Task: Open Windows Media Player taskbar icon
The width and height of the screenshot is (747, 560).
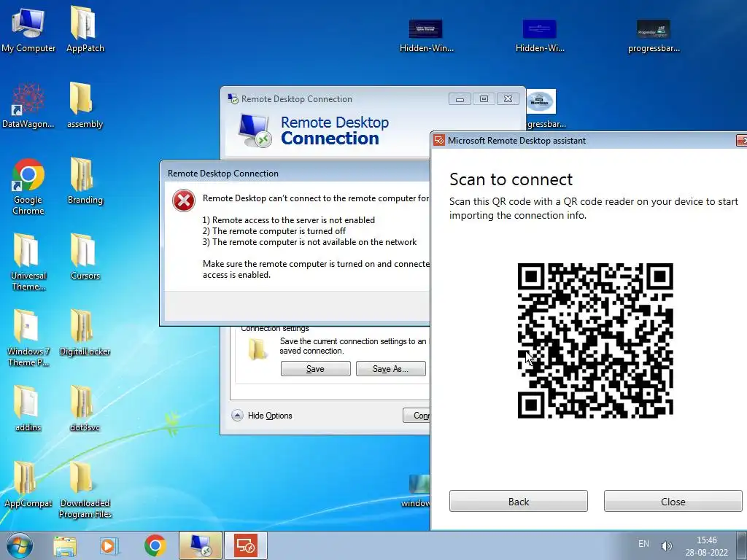Action: point(108,545)
